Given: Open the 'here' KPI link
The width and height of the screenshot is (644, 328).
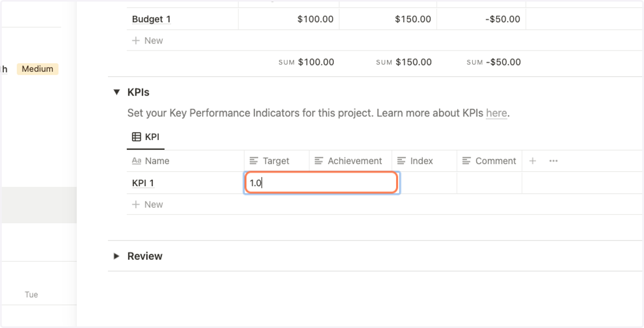Looking at the screenshot, I should [x=496, y=113].
